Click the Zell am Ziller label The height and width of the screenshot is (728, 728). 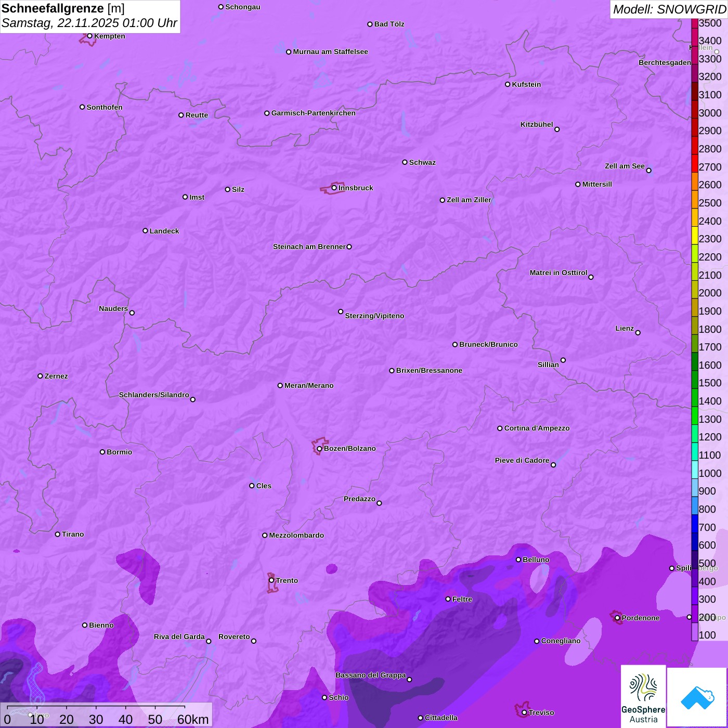pyautogui.click(x=469, y=200)
